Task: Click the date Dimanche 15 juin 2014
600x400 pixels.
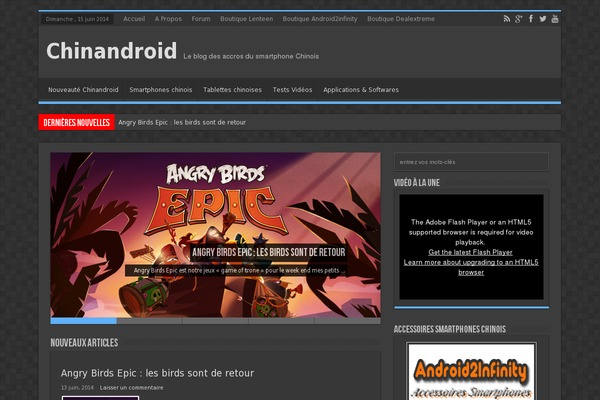Action: click(x=77, y=19)
